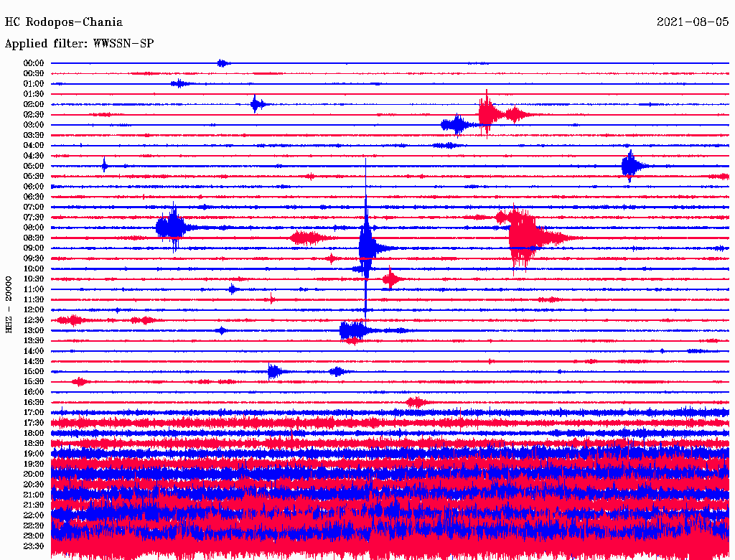Click the '20:30' time label
This screenshot has width=735, height=560.
pyautogui.click(x=34, y=485)
